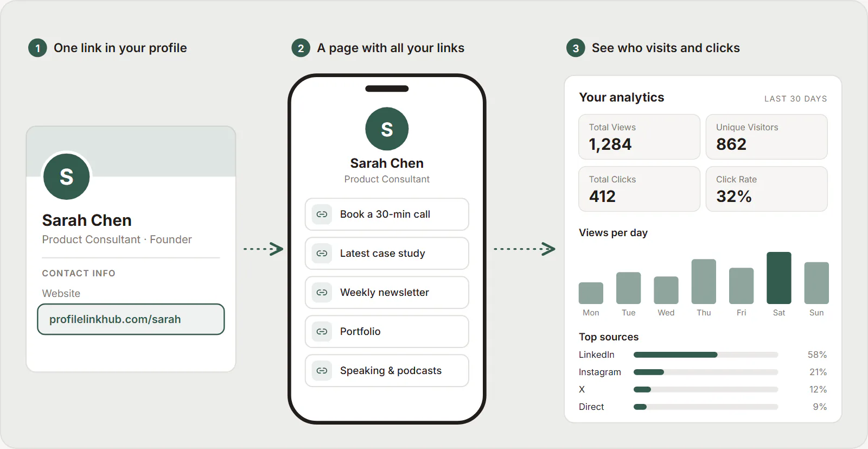Screen dimensions: 868x449
Task: Click the Wed bar in Views per day
Action: tap(666, 290)
